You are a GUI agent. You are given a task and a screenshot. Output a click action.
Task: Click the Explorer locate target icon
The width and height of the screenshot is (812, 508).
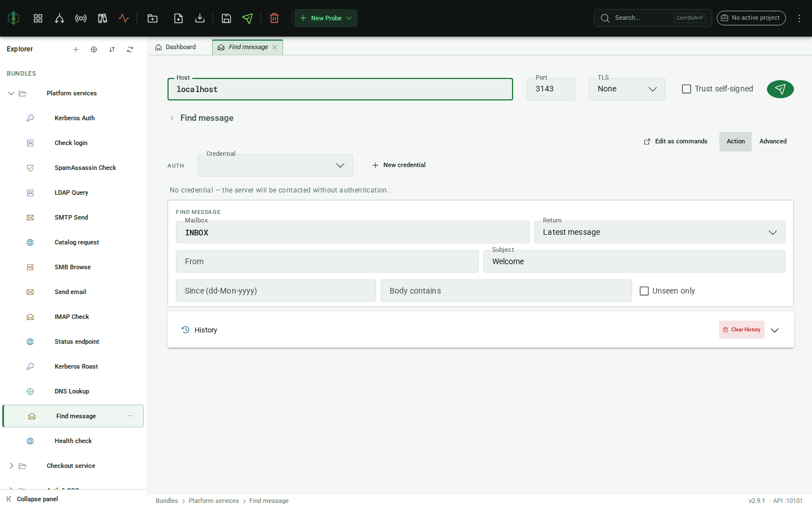(94, 49)
